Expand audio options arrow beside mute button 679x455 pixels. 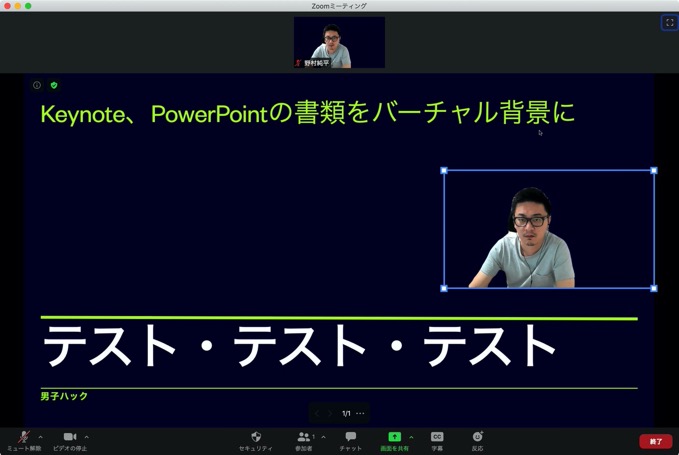41,437
